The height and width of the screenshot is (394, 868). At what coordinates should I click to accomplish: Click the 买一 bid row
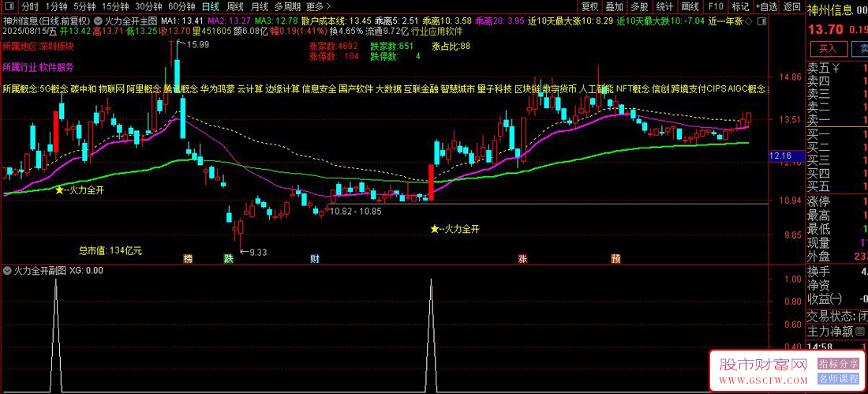(x=837, y=135)
